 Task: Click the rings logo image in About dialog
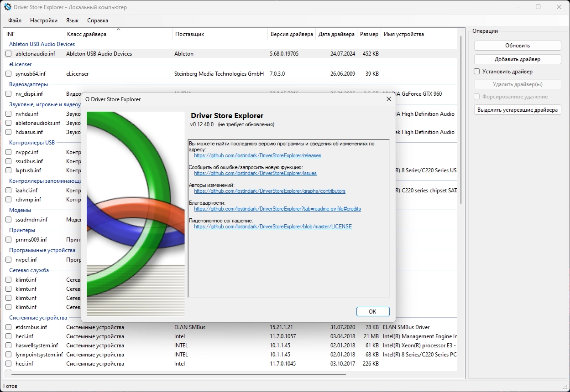point(136,214)
